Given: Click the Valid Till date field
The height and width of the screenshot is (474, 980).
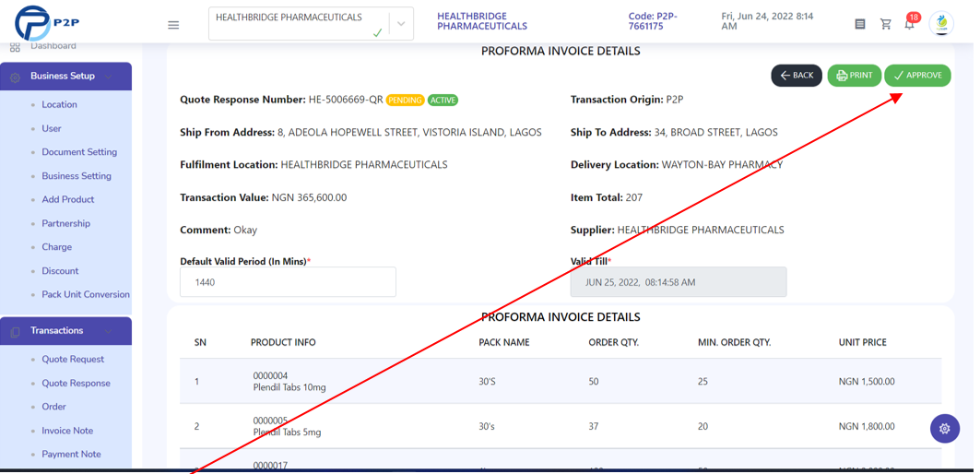Looking at the screenshot, I should (679, 282).
